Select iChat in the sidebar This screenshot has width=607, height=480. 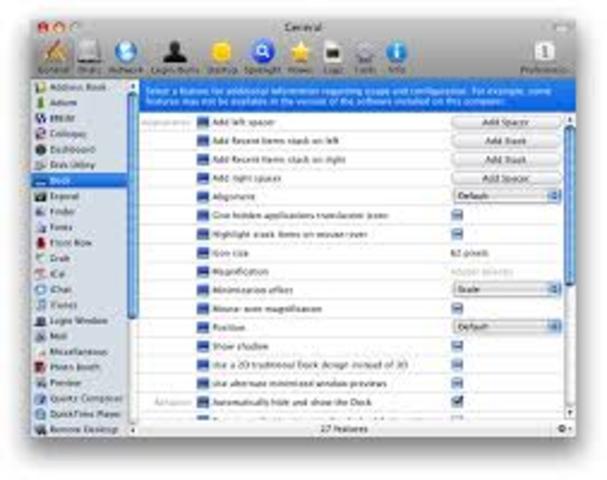[x=79, y=289]
